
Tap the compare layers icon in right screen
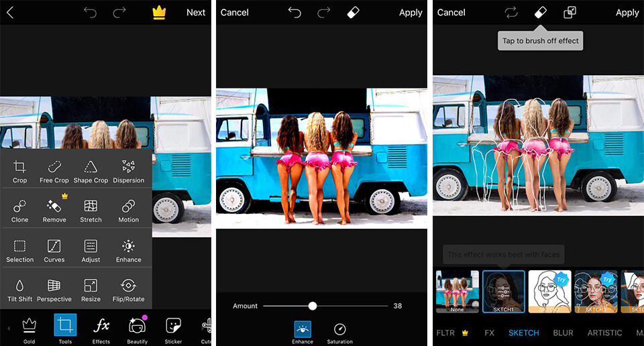[x=570, y=13]
